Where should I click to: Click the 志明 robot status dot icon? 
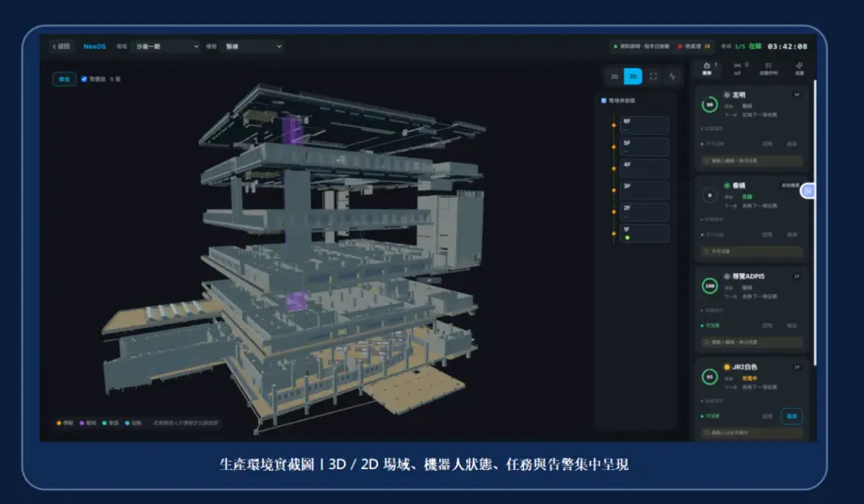(x=726, y=95)
